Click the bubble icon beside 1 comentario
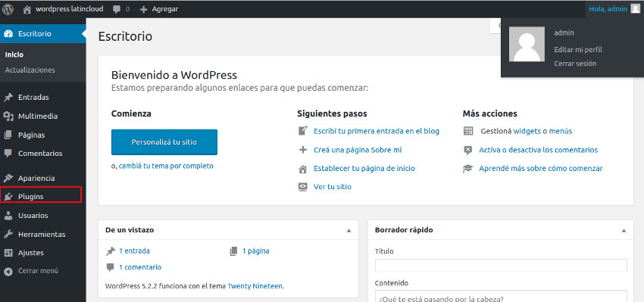644x302 pixels. pos(110,267)
